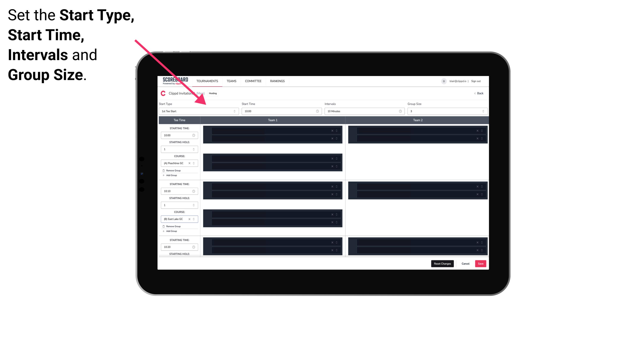Click the Remove Group radio button first tee
This screenshot has width=644, height=346.
164,170
